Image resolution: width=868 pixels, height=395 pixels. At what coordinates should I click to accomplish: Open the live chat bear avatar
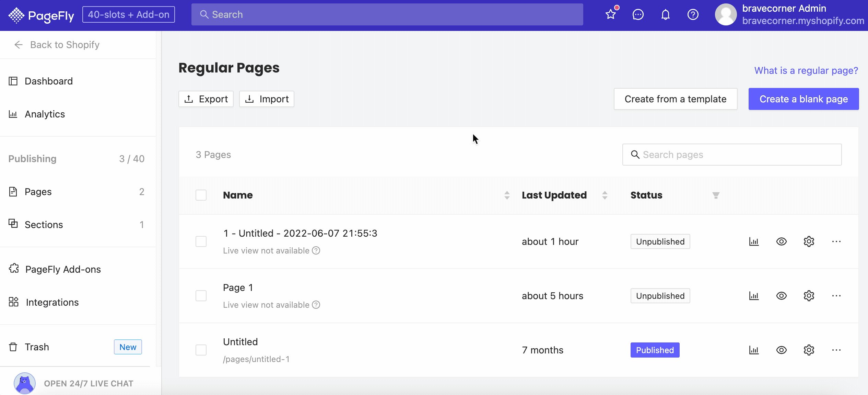click(x=25, y=383)
